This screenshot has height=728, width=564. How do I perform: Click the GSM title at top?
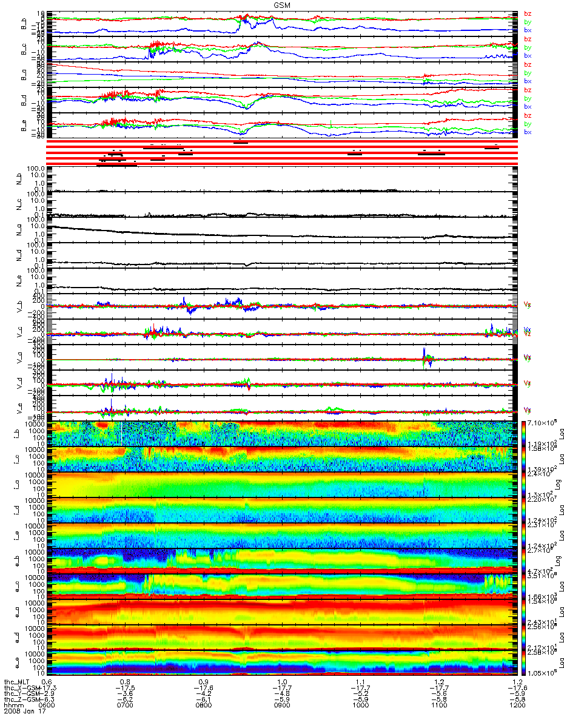(x=281, y=4)
